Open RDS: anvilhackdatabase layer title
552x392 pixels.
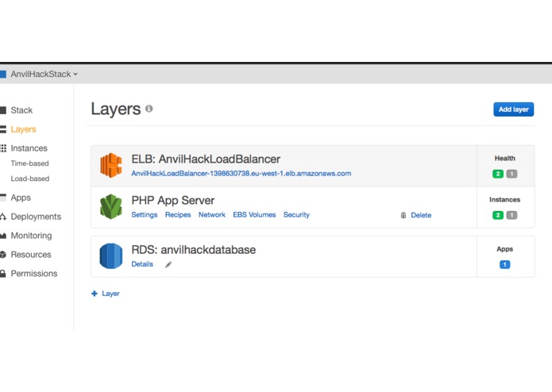[194, 250]
